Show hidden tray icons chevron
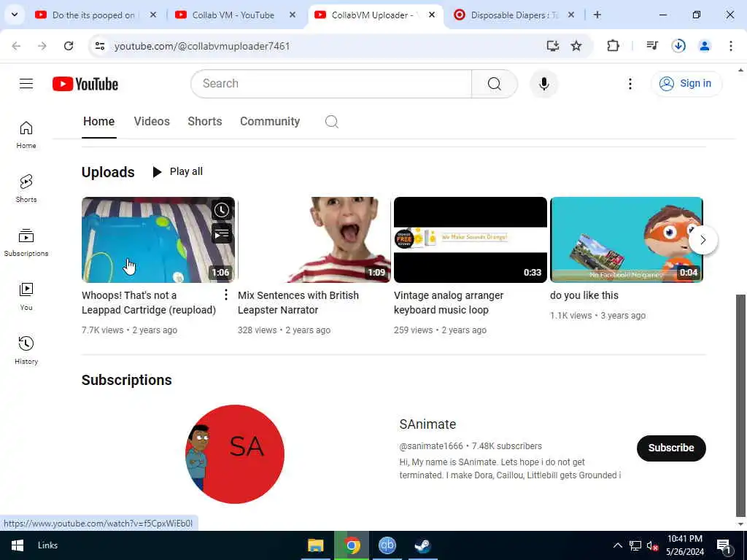This screenshot has width=747, height=560. 617,545
